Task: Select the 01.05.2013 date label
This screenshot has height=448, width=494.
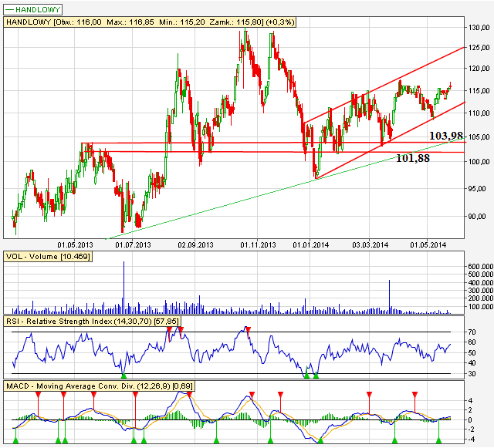Action: pos(75,244)
